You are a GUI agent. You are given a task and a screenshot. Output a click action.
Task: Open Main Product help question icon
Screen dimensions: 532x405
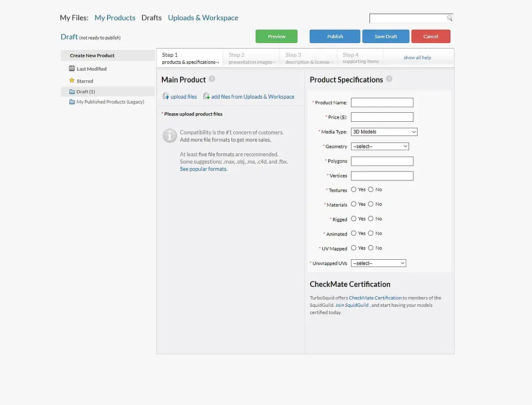pos(212,79)
